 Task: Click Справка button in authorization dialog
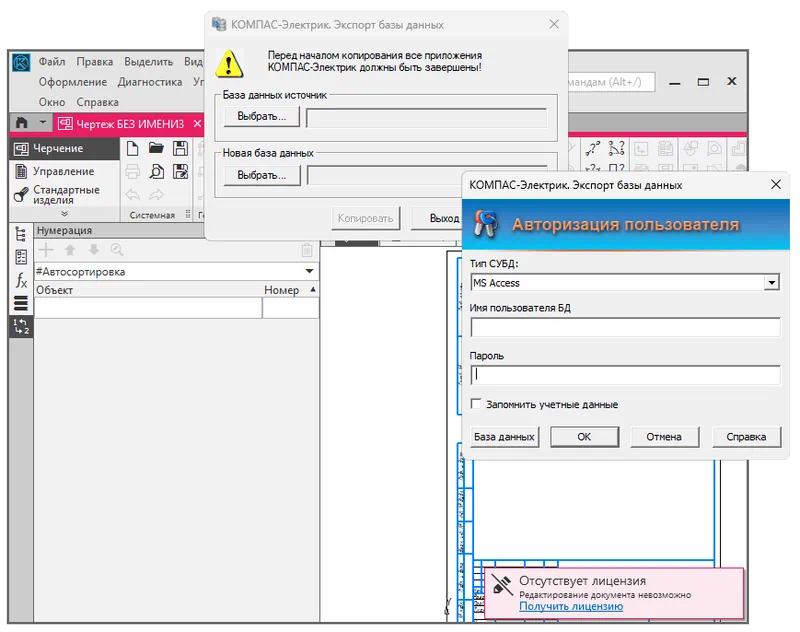tap(746, 437)
